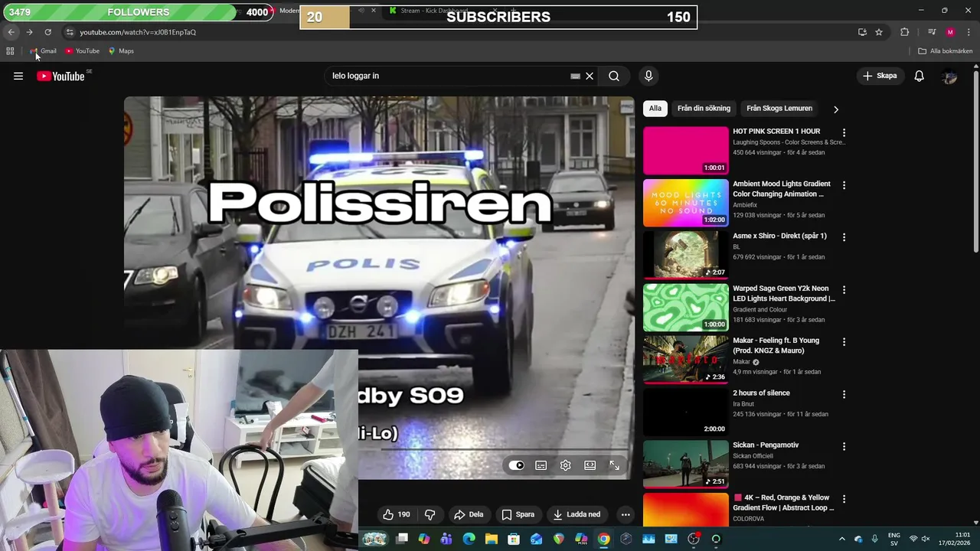Open Ambient Mood Lights Gradient video title
This screenshot has width=980, height=551.
[781, 189]
